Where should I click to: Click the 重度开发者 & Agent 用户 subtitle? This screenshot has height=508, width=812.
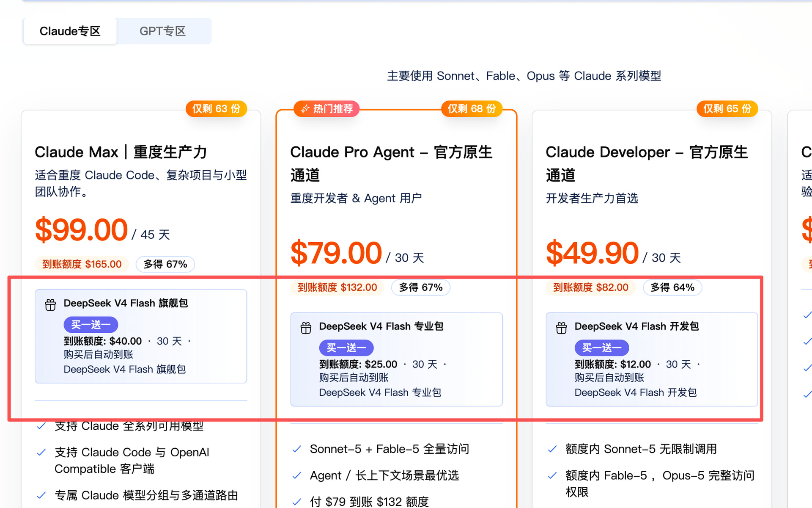(356, 198)
